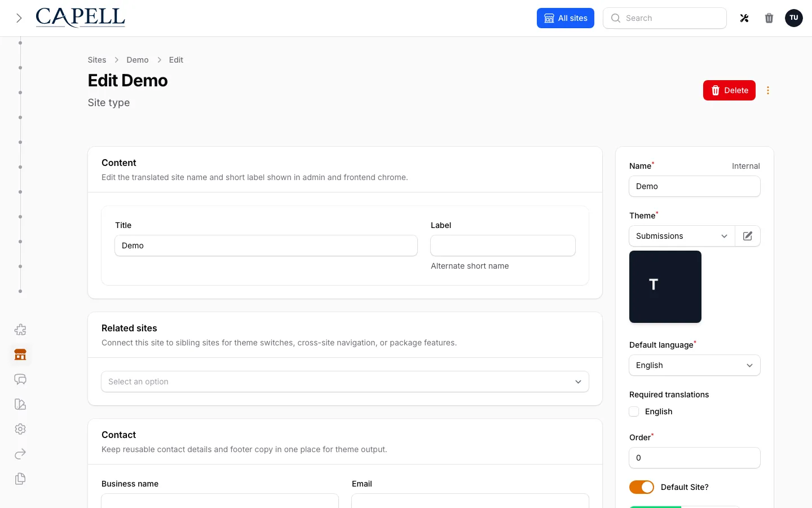Click the Email input field
Image resolution: width=812 pixels, height=508 pixels.
pos(470,501)
